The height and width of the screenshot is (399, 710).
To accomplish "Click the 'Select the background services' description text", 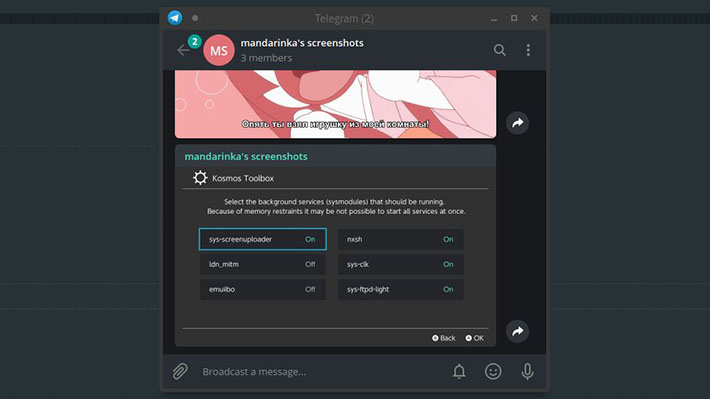I will pyautogui.click(x=336, y=207).
